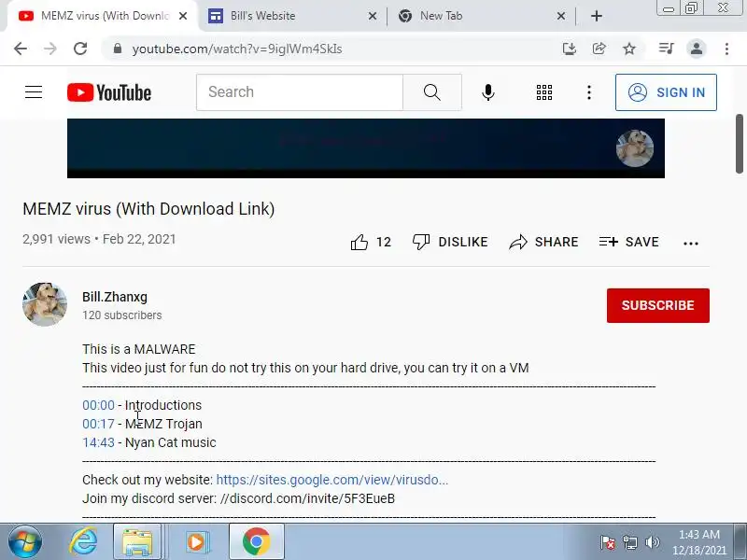Viewport: 747px width, 560px height.
Task: Open Chrome's three-dot menu
Action: (x=726, y=49)
